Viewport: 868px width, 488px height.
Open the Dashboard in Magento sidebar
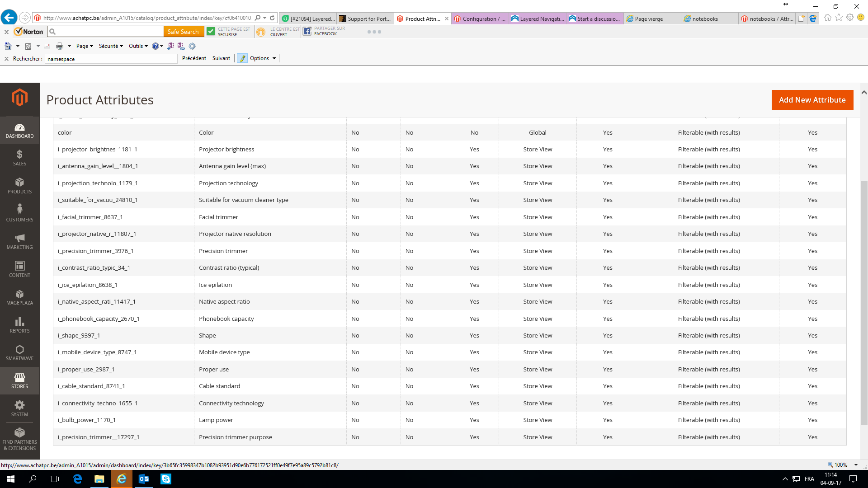point(19,131)
